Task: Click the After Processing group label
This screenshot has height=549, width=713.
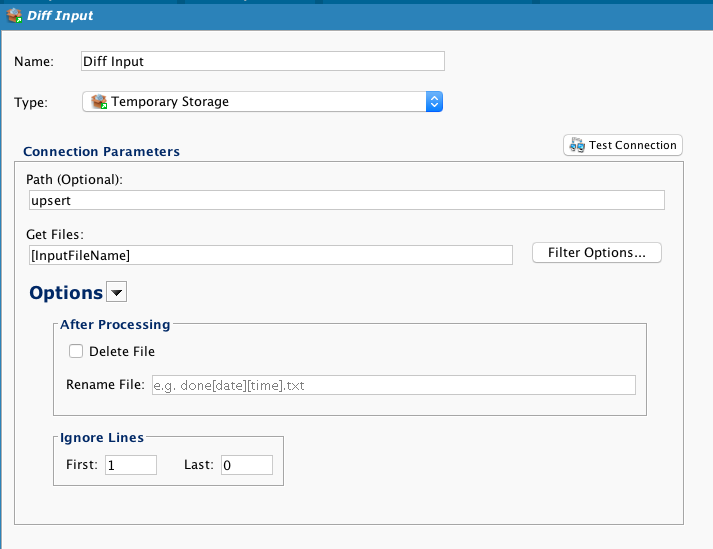Action: click(x=115, y=324)
